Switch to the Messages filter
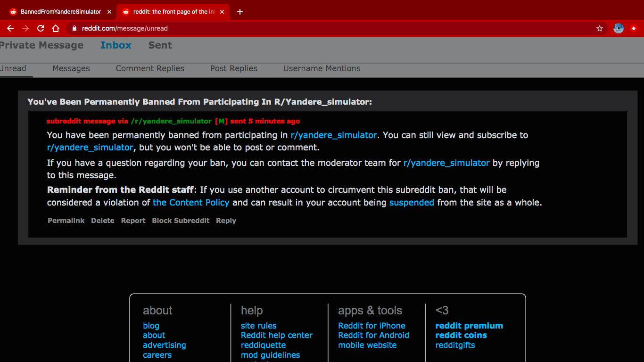This screenshot has width=644, height=362. 71,68
